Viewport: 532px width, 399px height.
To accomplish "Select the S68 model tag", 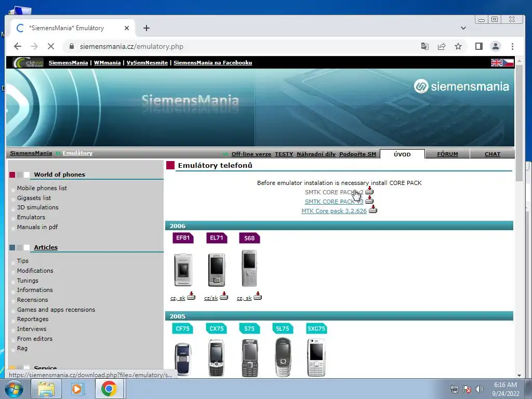I will coord(249,238).
